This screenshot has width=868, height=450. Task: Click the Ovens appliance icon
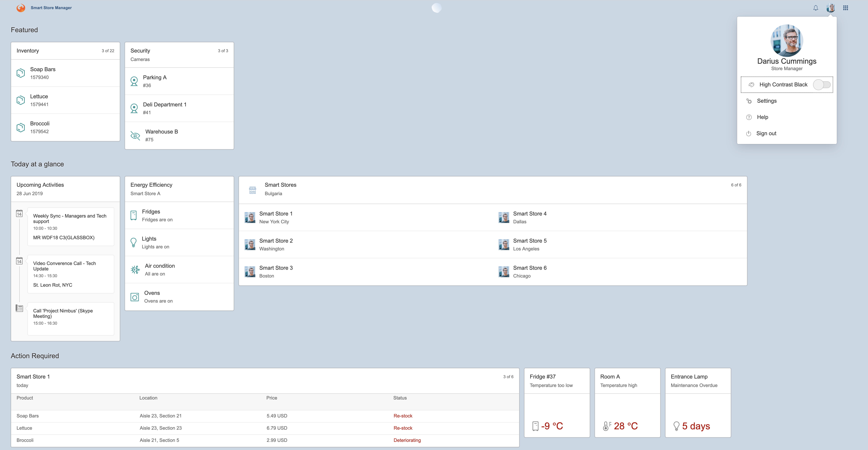(x=135, y=297)
